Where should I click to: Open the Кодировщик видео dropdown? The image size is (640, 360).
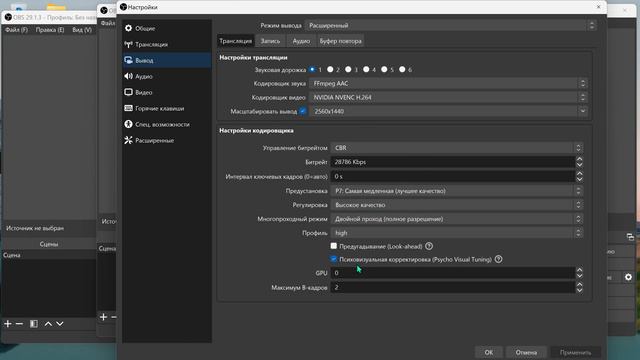[x=448, y=97]
